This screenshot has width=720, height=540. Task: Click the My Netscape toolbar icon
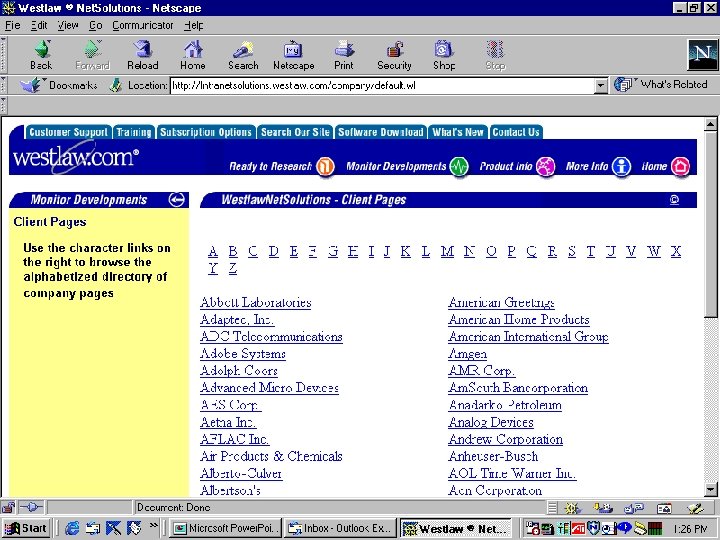(x=293, y=55)
